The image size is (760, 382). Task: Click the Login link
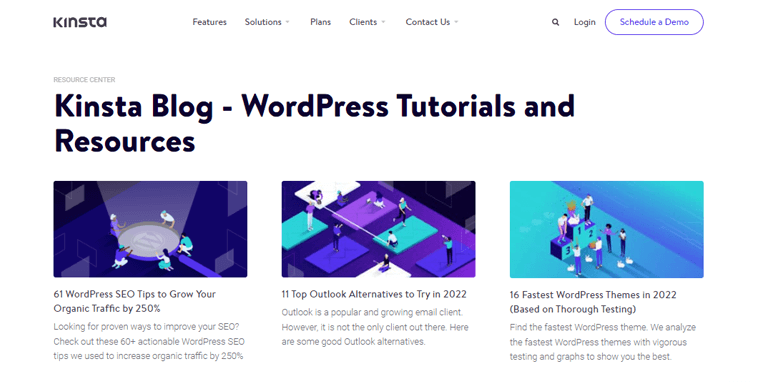585,22
